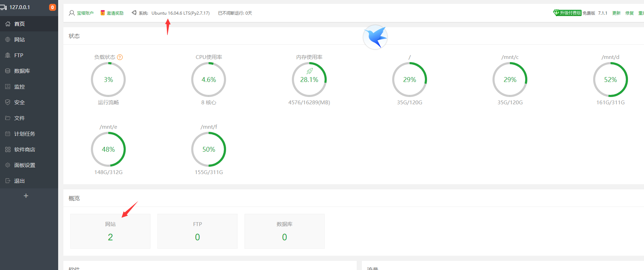Viewport: 644px width, 270px height.
Task: Open the 宝塔账户 account link
Action: click(x=85, y=13)
